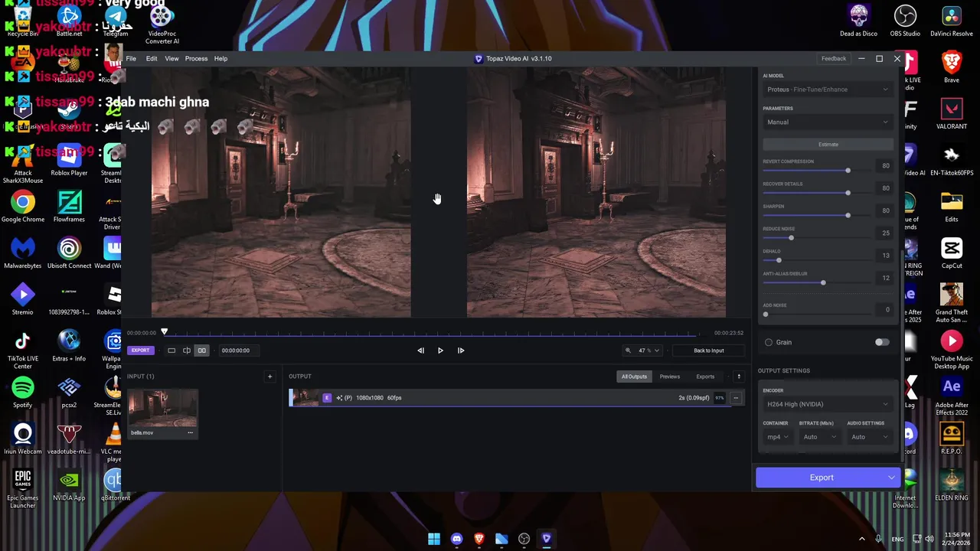Open Audio Settings Auto dropdown
The image size is (980, 551).
point(869,437)
